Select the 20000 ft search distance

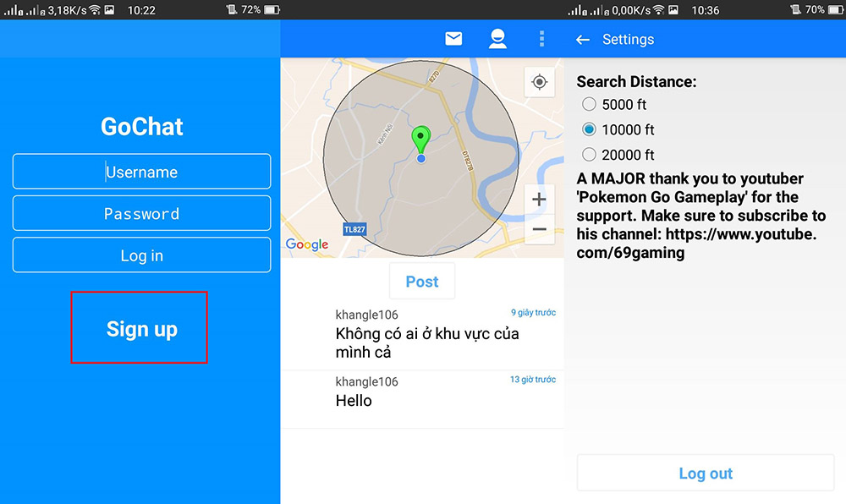618,155
